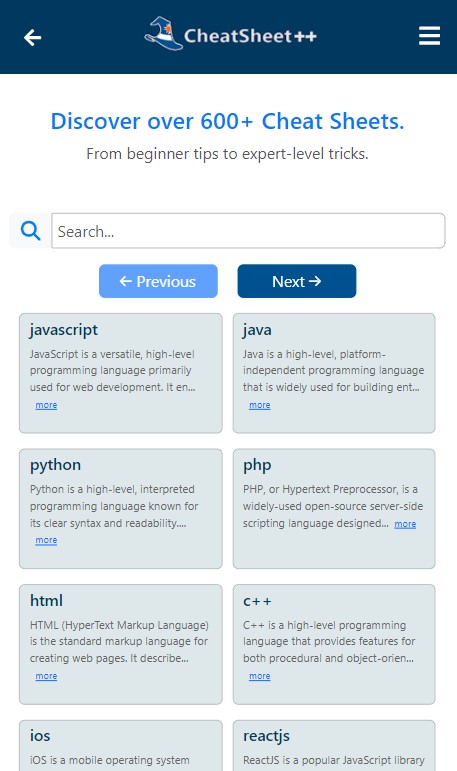Open the hamburger menu icon
The width and height of the screenshot is (457, 771).
pyautogui.click(x=429, y=36)
